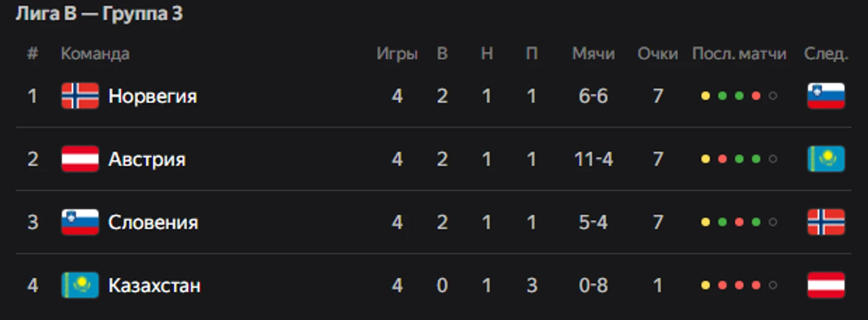Open the Казахстан team page
This screenshot has height=320, width=868.
(x=154, y=286)
